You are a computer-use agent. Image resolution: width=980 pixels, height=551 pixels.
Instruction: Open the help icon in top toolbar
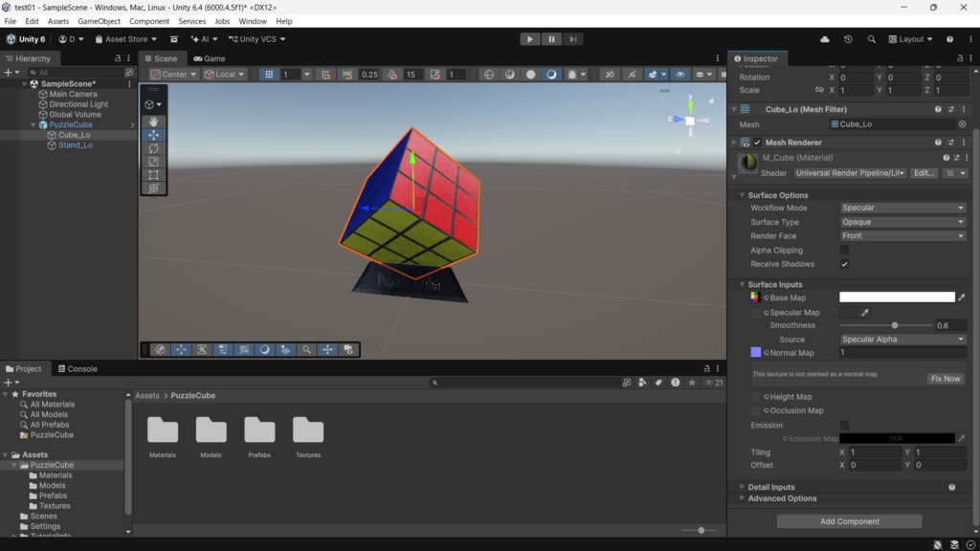[x=950, y=38]
